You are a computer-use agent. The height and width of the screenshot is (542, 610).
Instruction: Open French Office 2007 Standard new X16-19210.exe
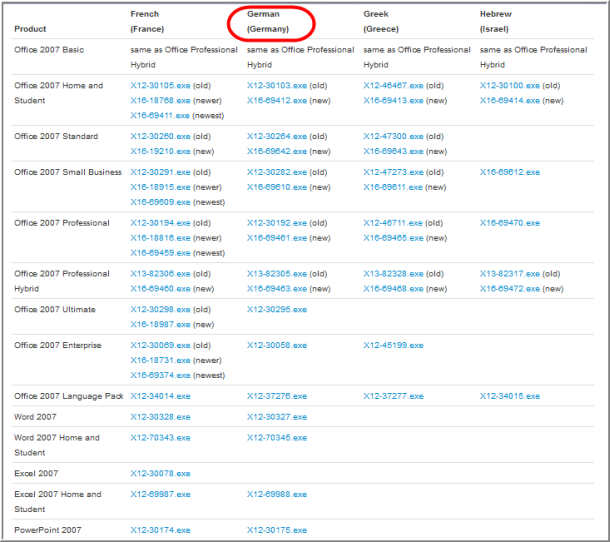(x=160, y=151)
